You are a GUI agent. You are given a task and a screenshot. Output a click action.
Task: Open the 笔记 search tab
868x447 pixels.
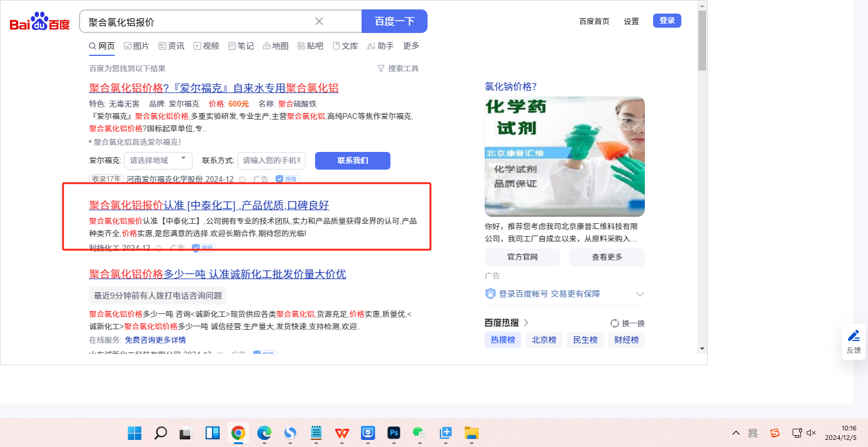click(x=241, y=46)
